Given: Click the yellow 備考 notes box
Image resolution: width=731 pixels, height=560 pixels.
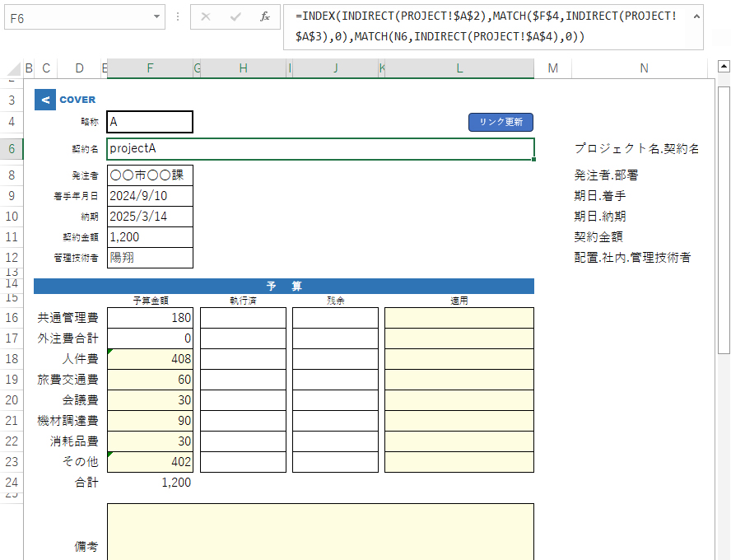Looking at the screenshot, I should point(320,531).
